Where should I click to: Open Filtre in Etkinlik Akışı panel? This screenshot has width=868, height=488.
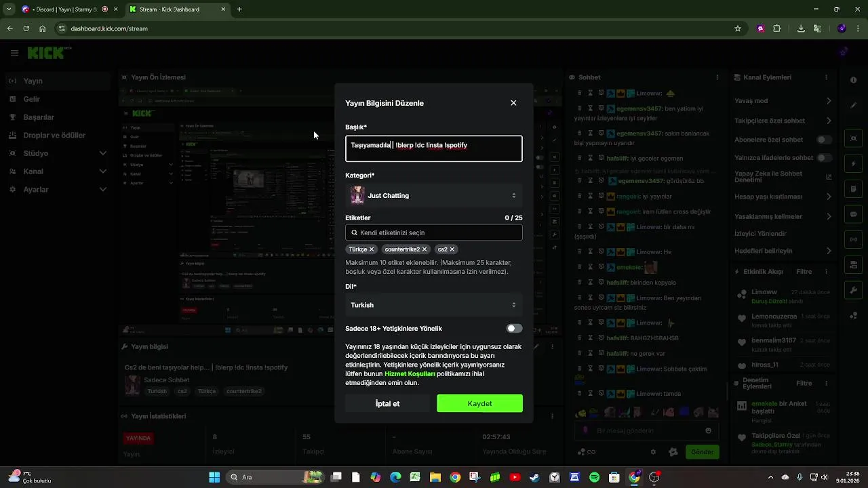tap(804, 272)
